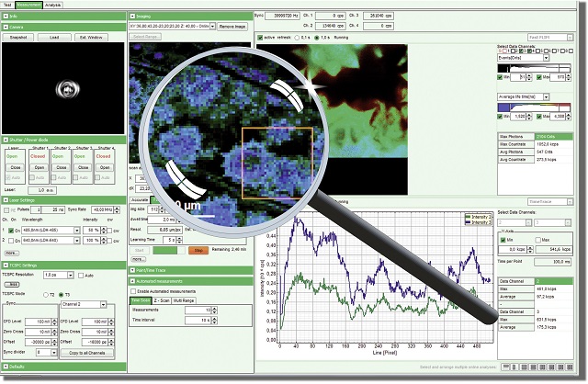The image size is (588, 384).
Task: Select the Z - Scan tab
Action: click(x=162, y=300)
